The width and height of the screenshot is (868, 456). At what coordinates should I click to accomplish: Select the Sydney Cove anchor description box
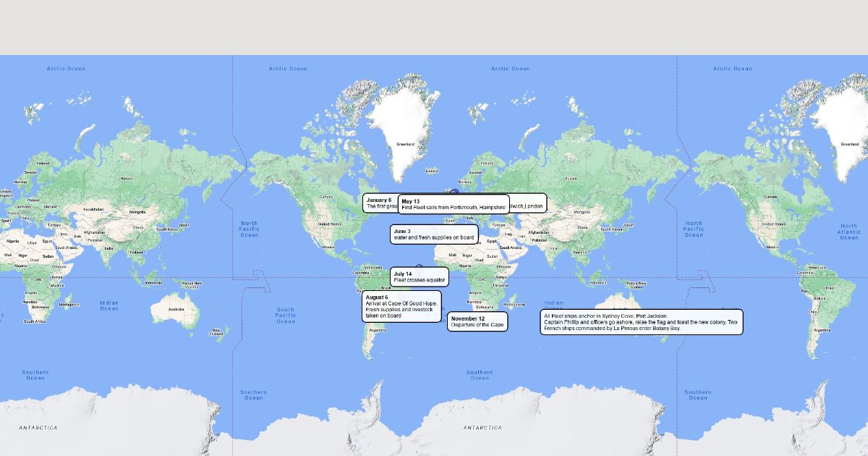(x=641, y=322)
